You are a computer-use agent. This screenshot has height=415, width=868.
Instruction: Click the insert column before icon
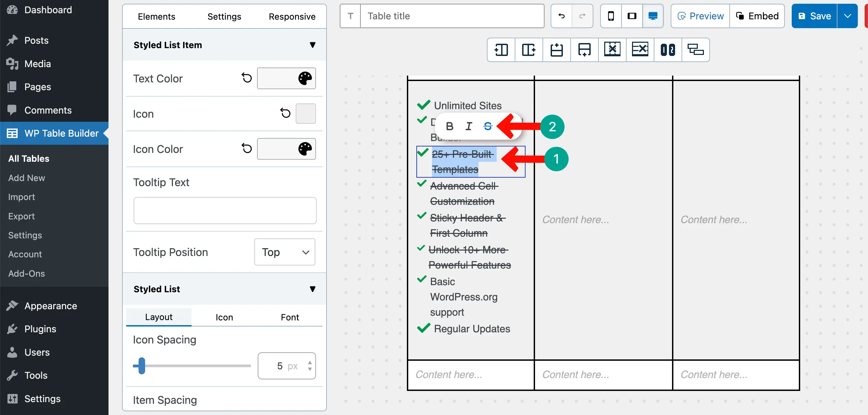coord(501,50)
